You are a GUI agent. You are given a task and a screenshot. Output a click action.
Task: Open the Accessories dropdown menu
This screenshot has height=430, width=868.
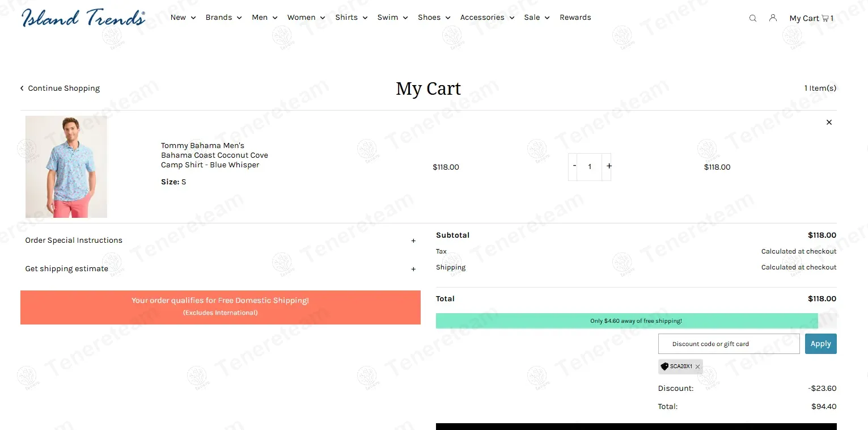click(487, 18)
